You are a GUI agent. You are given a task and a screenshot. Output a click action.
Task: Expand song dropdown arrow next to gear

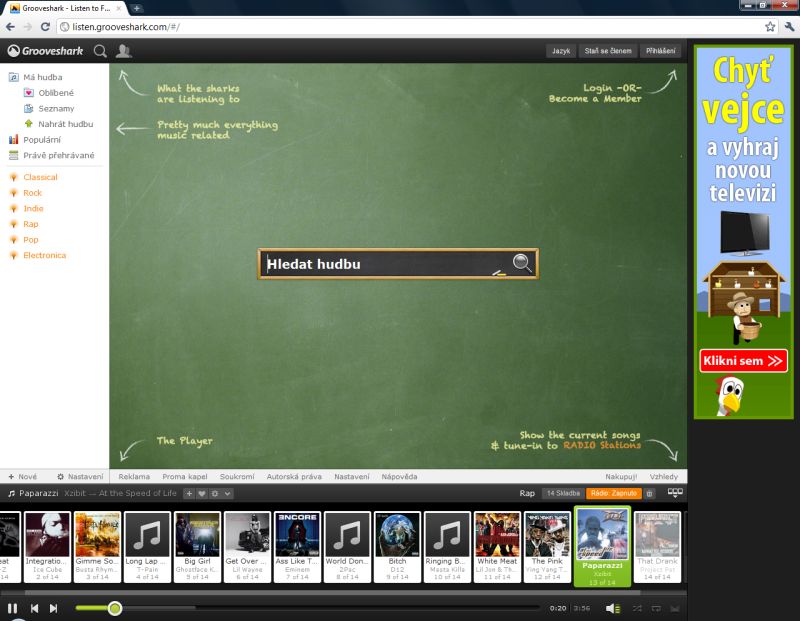pyautogui.click(x=228, y=493)
